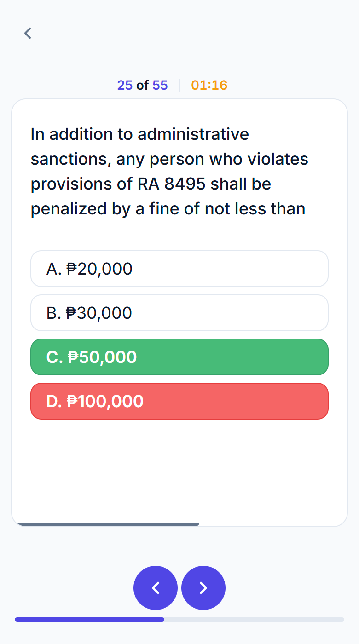
Task: Select the right-pointing navigation circle icon
Action: point(203,587)
